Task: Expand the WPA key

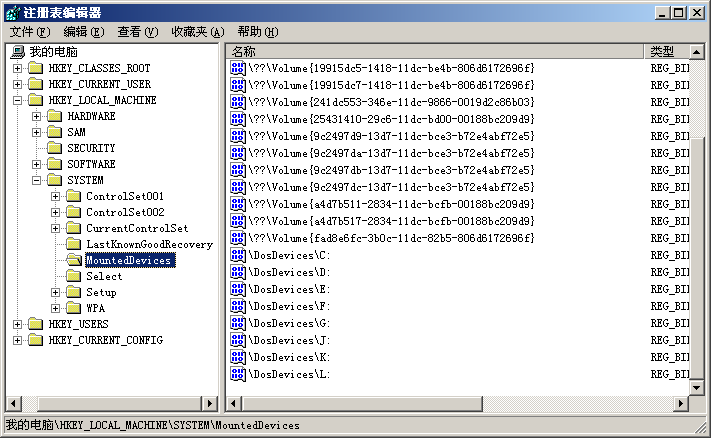Action: point(55,308)
